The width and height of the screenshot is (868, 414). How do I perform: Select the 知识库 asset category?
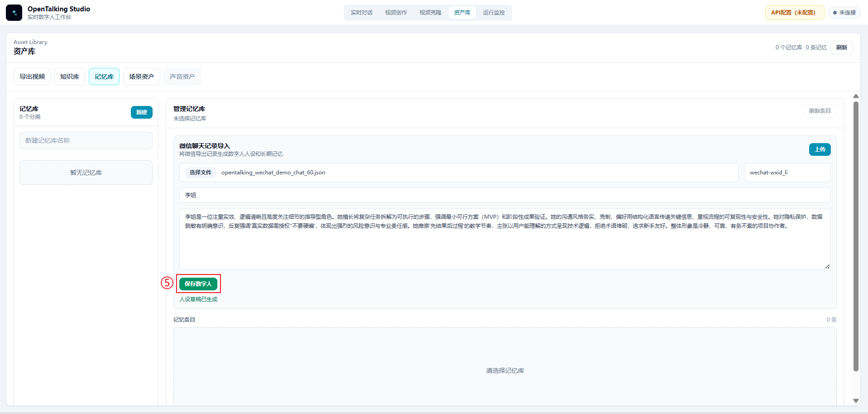(70, 77)
